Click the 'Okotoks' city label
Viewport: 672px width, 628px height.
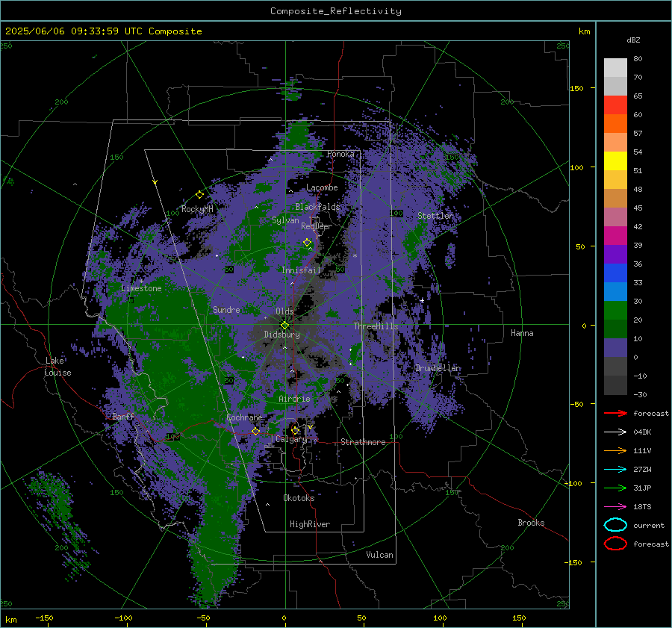coord(299,498)
